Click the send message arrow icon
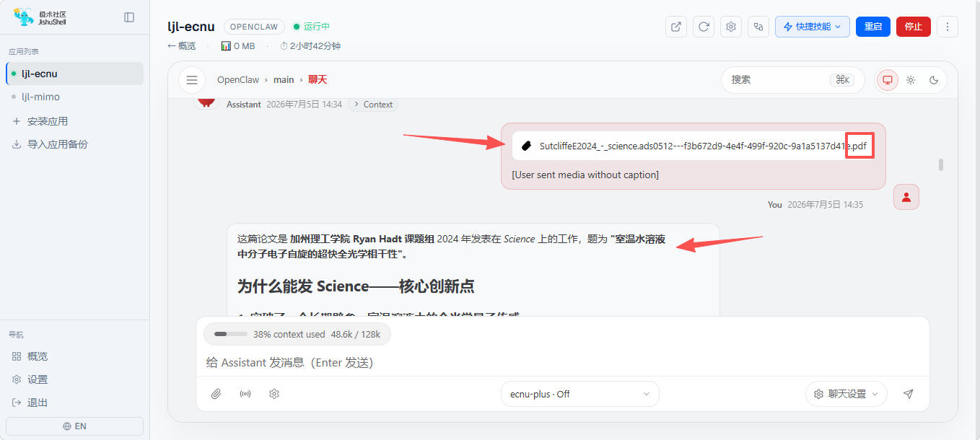The image size is (980, 440). click(909, 394)
